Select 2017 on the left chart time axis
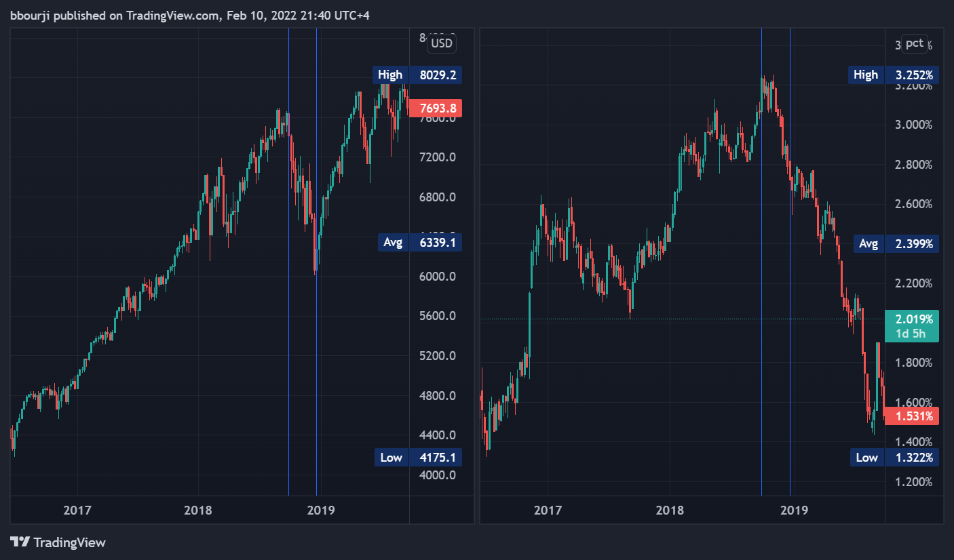The height and width of the screenshot is (560, 954). 77,510
